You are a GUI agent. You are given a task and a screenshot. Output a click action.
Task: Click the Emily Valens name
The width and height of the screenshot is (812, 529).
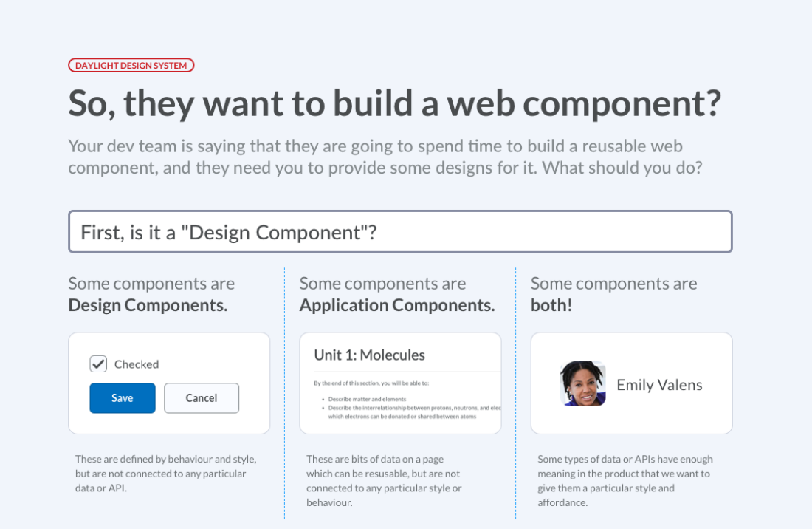(659, 385)
